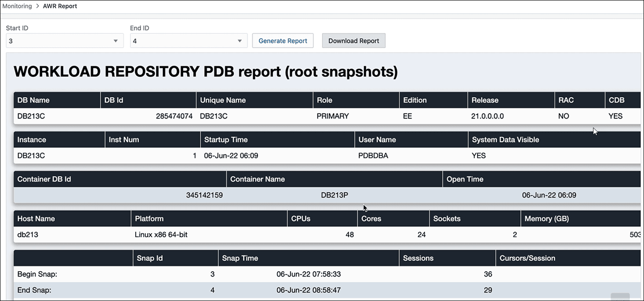Image resolution: width=644 pixels, height=301 pixels.
Task: Click the Snap Time header
Action: click(308, 258)
